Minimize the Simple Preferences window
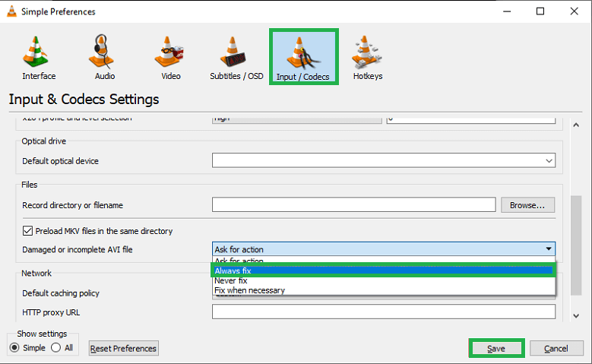 click(x=507, y=11)
